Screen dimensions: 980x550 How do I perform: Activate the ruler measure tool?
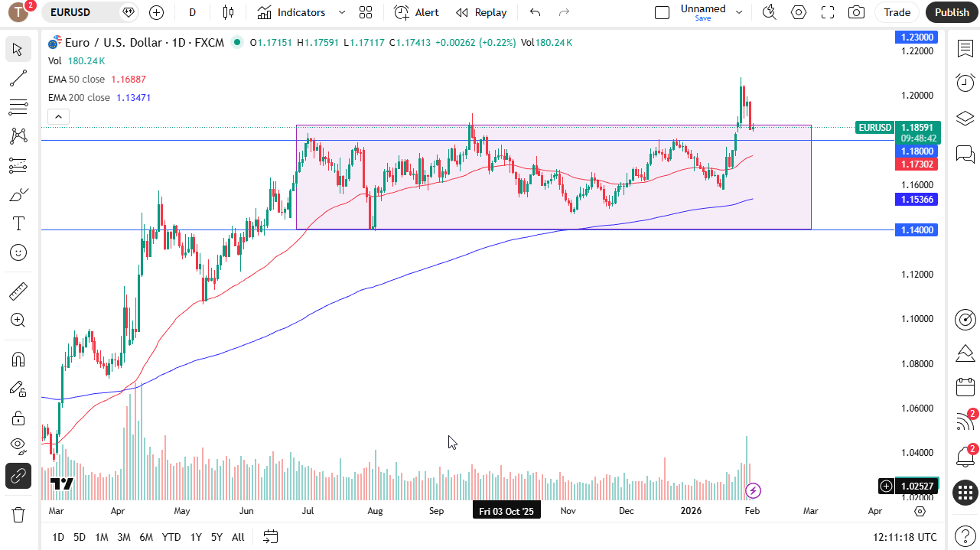coord(18,291)
